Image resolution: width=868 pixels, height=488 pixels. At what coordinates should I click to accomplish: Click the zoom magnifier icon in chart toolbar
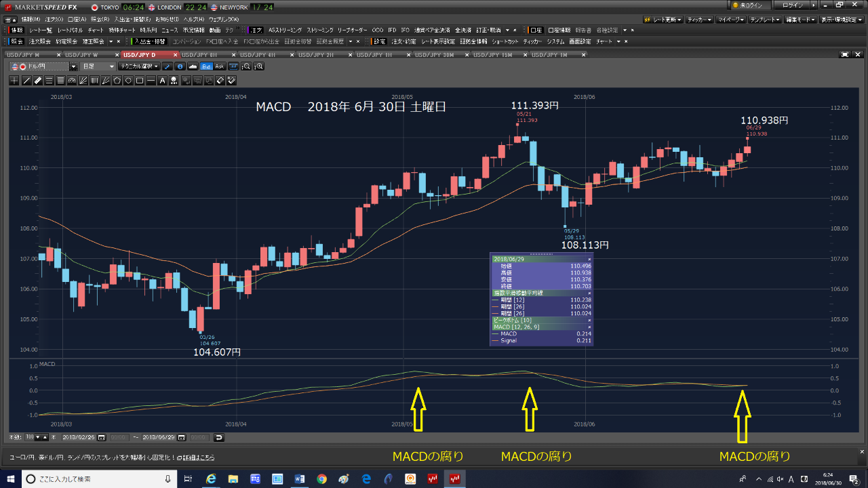pos(246,66)
